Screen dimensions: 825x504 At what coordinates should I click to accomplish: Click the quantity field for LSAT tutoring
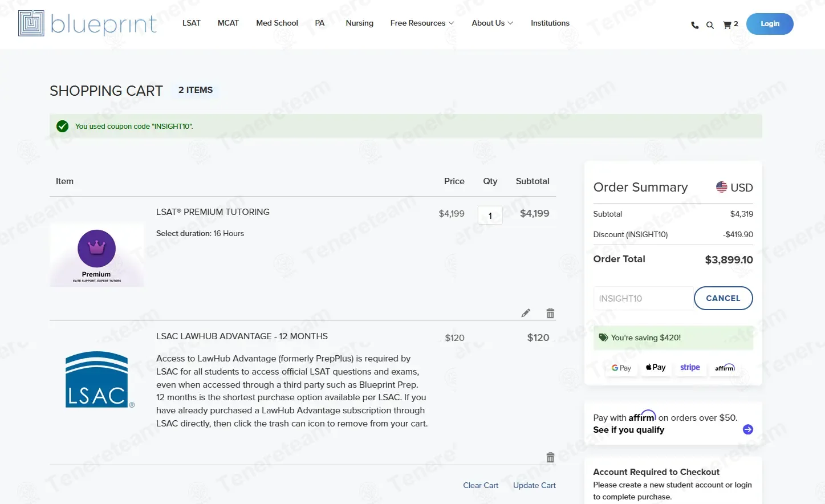pyautogui.click(x=490, y=216)
